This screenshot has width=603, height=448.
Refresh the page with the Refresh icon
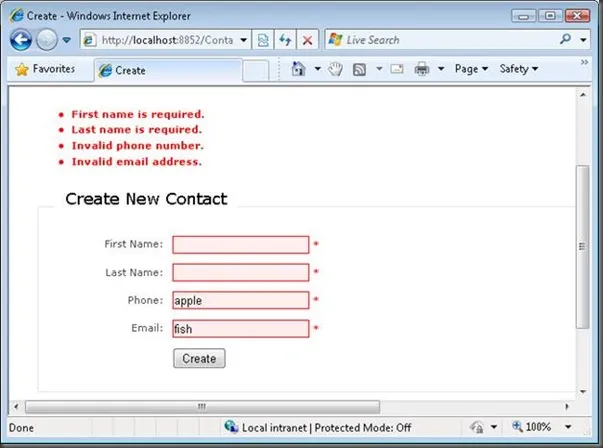pyautogui.click(x=285, y=40)
